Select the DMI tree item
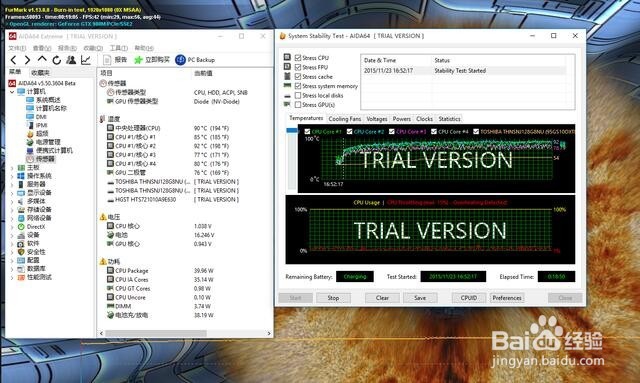The width and height of the screenshot is (640, 383). [x=36, y=117]
